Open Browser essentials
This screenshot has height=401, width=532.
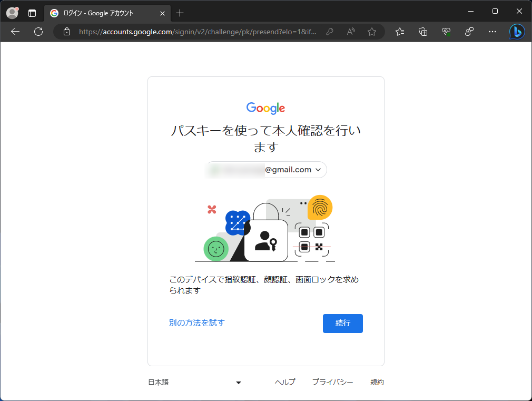coord(446,32)
